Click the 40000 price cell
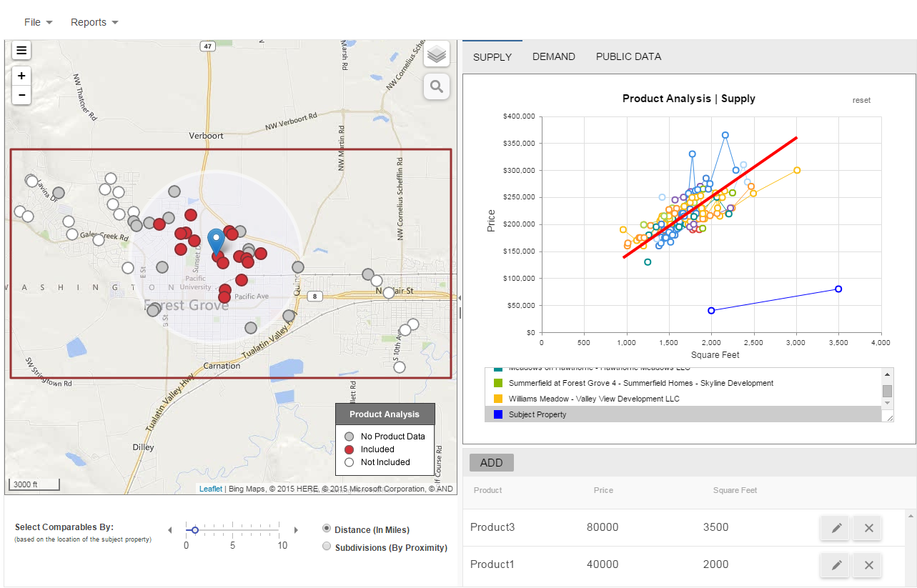 (603, 564)
